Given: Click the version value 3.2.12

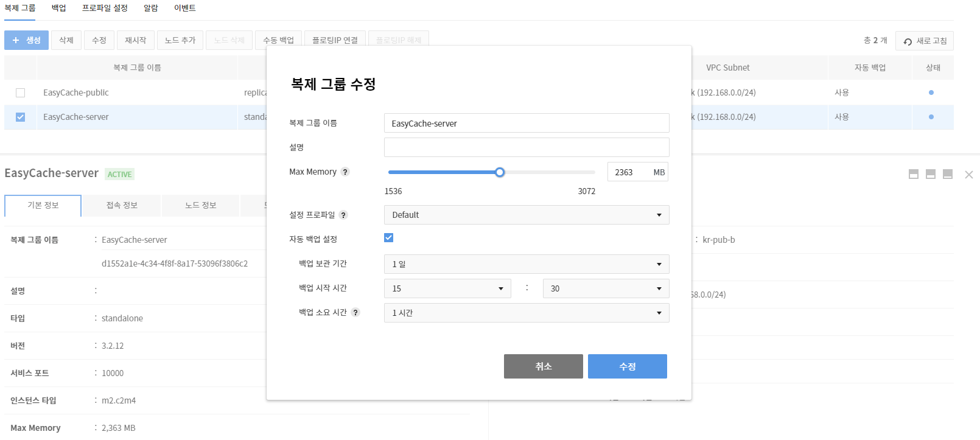Looking at the screenshot, I should [x=113, y=346].
